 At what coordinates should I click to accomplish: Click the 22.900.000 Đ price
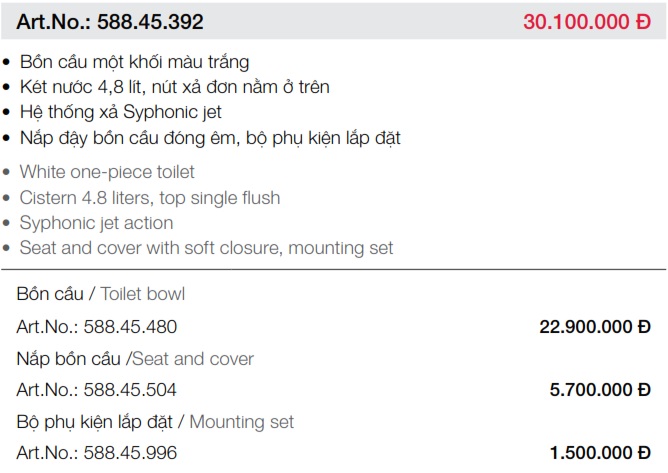click(595, 327)
